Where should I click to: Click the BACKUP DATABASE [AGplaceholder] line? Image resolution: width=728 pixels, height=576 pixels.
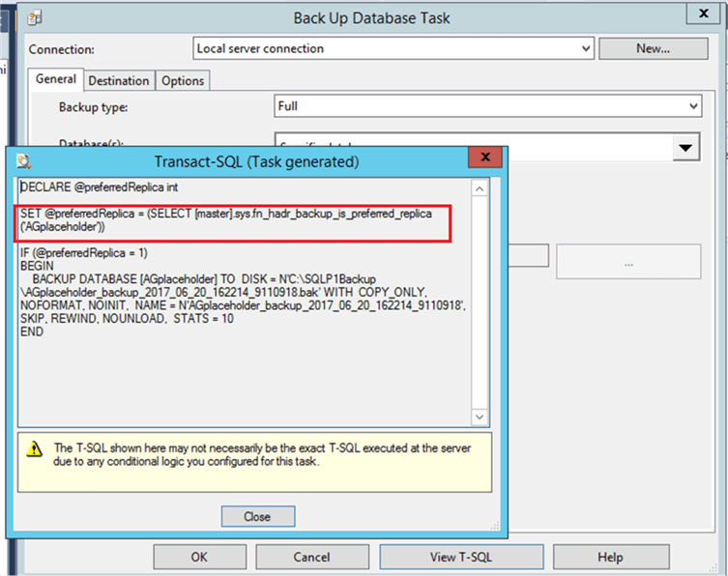pos(204,279)
